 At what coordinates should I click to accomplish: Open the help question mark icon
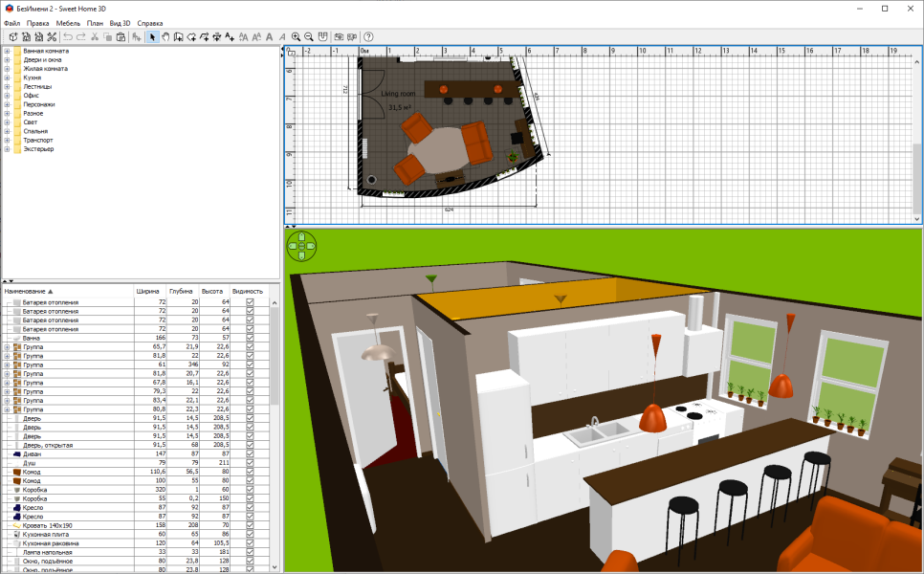(369, 37)
